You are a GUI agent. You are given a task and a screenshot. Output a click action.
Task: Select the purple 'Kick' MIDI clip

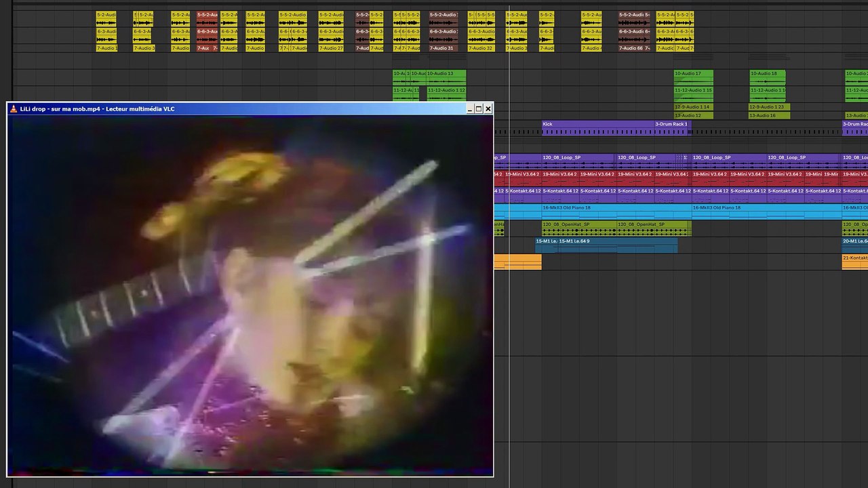(597, 127)
